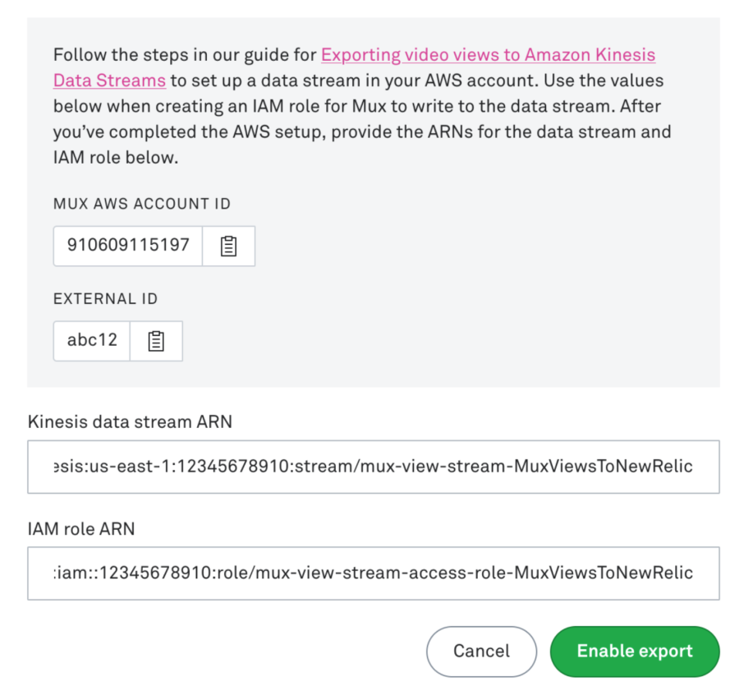The width and height of the screenshot is (739, 700).
Task: Select the abc12 external ID value
Action: coord(92,341)
